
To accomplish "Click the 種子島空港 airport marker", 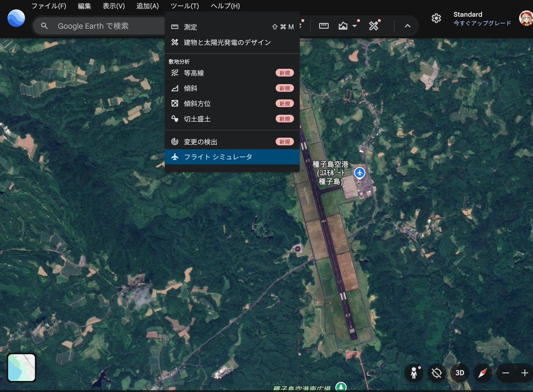I will click(x=360, y=172).
